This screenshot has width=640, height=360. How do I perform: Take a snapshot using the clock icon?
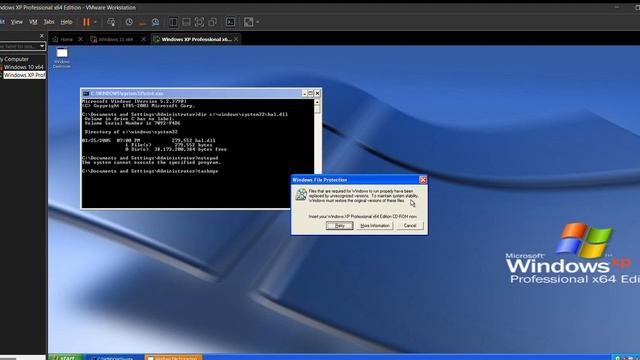click(x=129, y=22)
